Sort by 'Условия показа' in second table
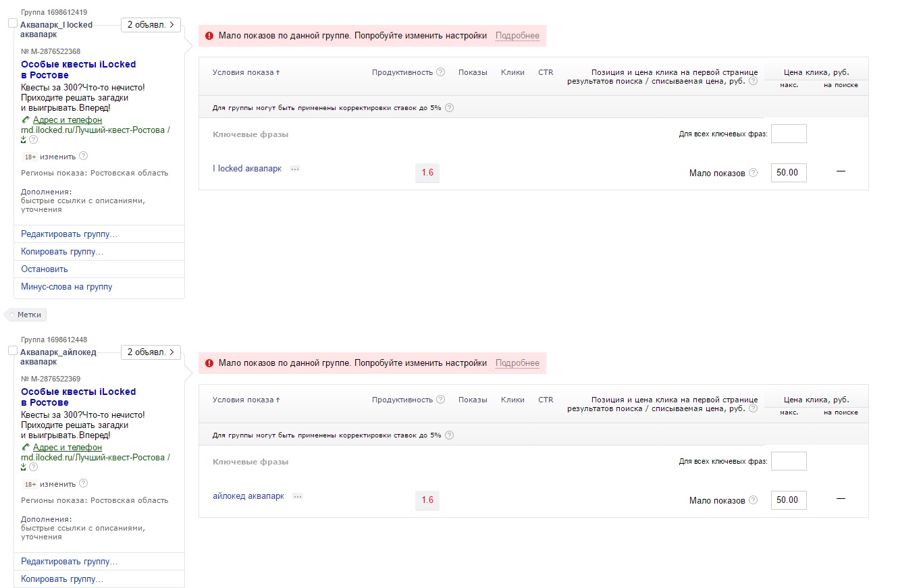 [x=246, y=400]
